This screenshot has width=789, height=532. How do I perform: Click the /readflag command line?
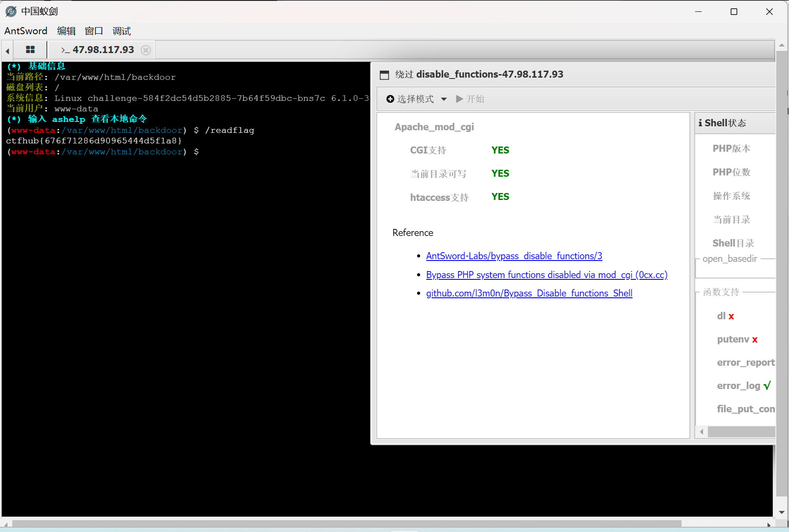point(130,130)
